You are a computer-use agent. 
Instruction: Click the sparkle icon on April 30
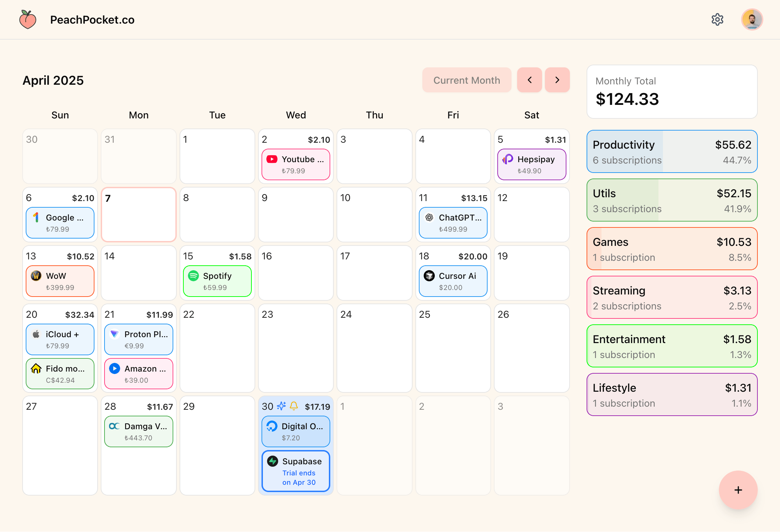pos(281,406)
